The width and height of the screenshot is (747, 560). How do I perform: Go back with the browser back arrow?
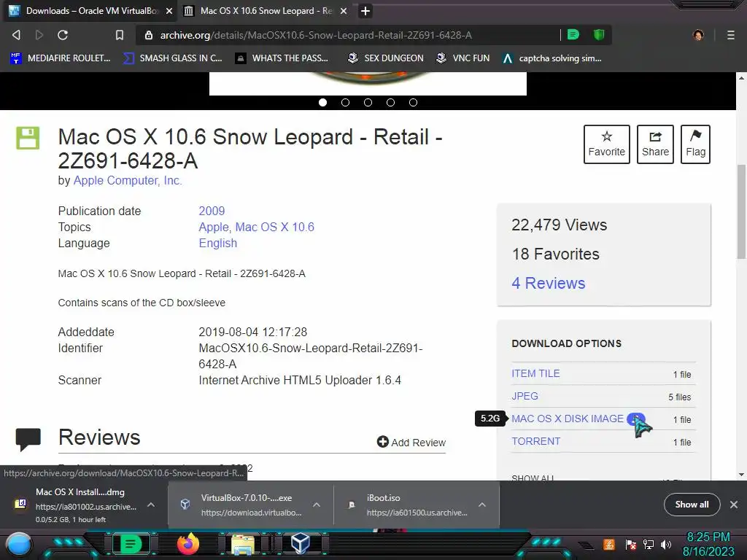click(x=16, y=35)
